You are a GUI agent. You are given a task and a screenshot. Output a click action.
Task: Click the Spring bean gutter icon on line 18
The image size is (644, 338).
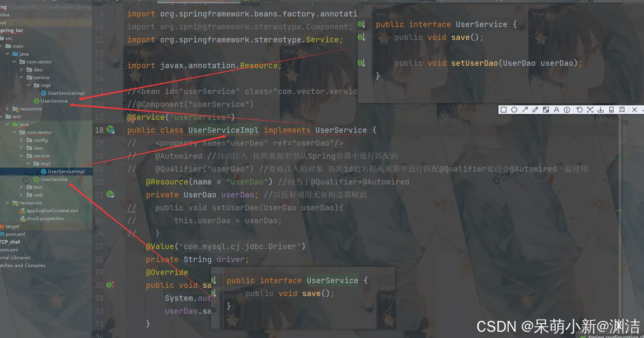(111, 130)
